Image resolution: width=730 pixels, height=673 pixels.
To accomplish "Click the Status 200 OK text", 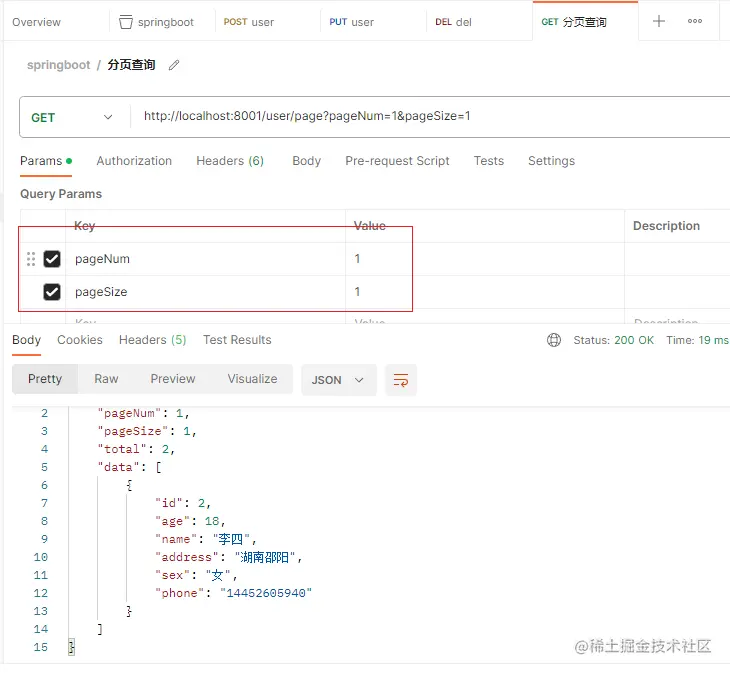I will [x=613, y=340].
